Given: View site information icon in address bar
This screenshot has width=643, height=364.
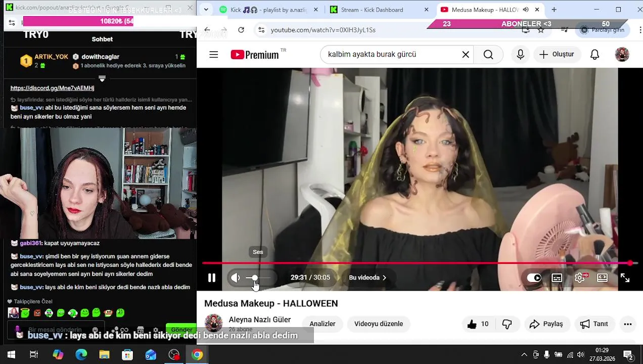Looking at the screenshot, I should pos(261,30).
